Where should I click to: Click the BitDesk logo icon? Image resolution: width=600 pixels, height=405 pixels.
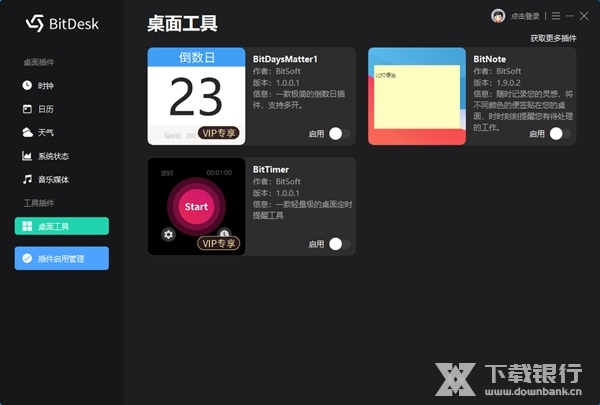[35, 23]
